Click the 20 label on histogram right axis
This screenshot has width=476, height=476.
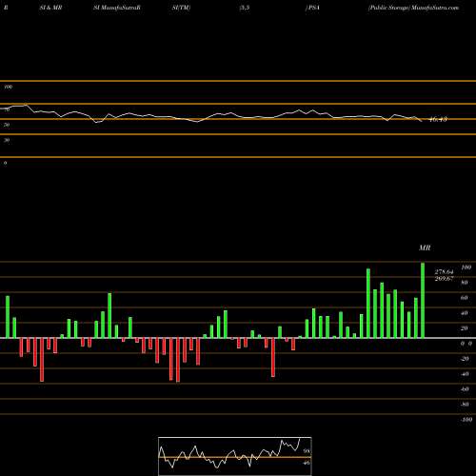465,328
